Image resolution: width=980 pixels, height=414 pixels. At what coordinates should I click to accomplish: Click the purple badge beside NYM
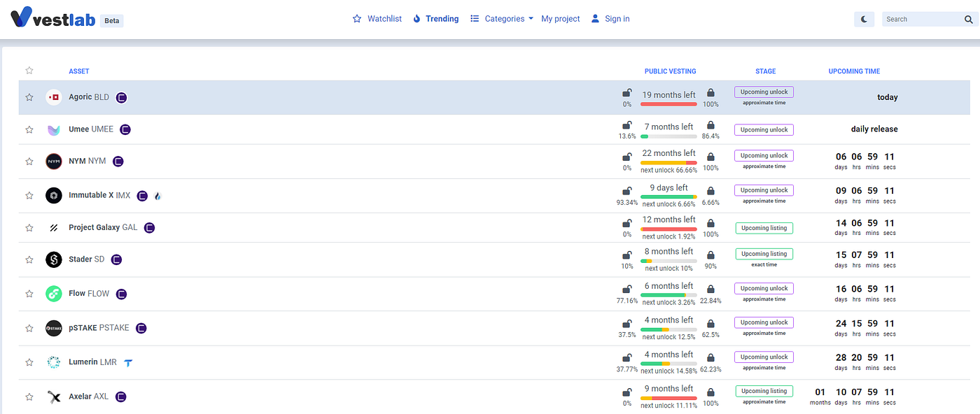point(118,161)
